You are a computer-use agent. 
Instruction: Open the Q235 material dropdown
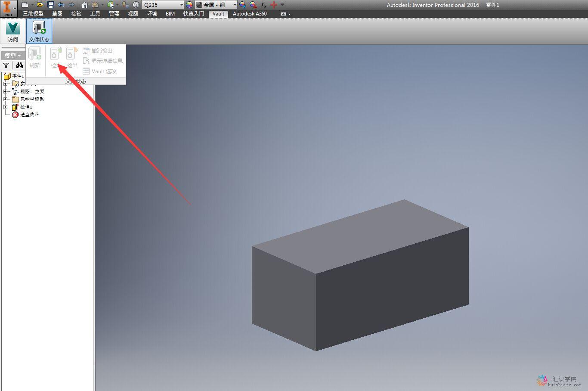(181, 5)
